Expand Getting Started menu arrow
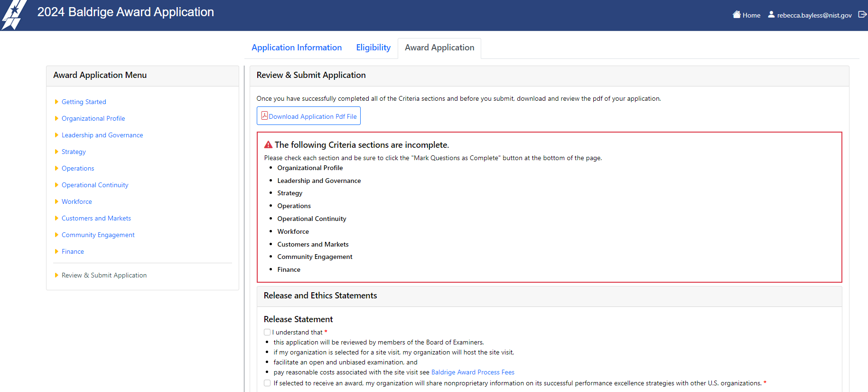Viewport: 868px width, 392px height. tap(56, 102)
